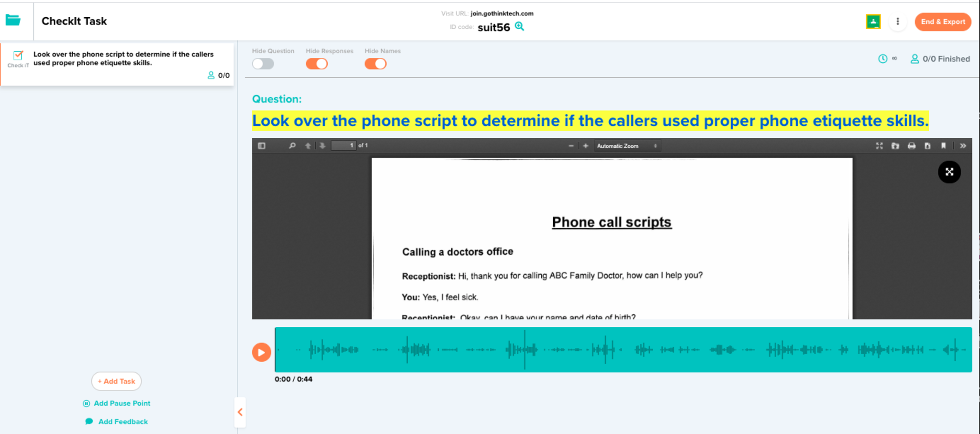This screenshot has width=980, height=434.
Task: Open the PDF find search tool
Action: pos(292,146)
